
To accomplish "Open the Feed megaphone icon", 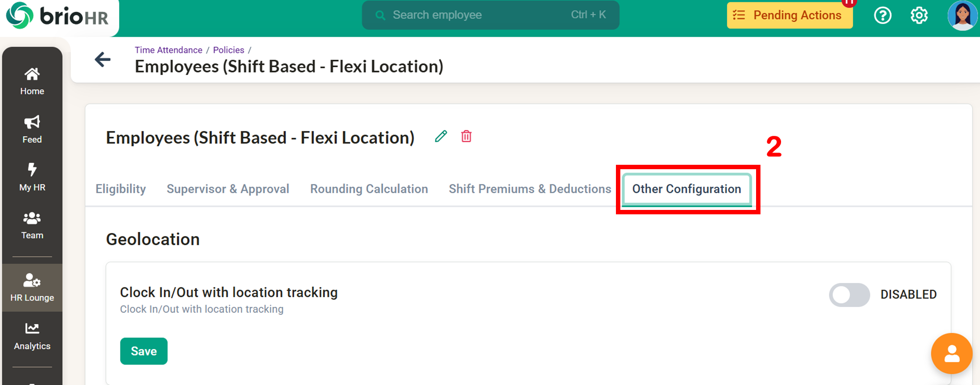I will [x=32, y=122].
